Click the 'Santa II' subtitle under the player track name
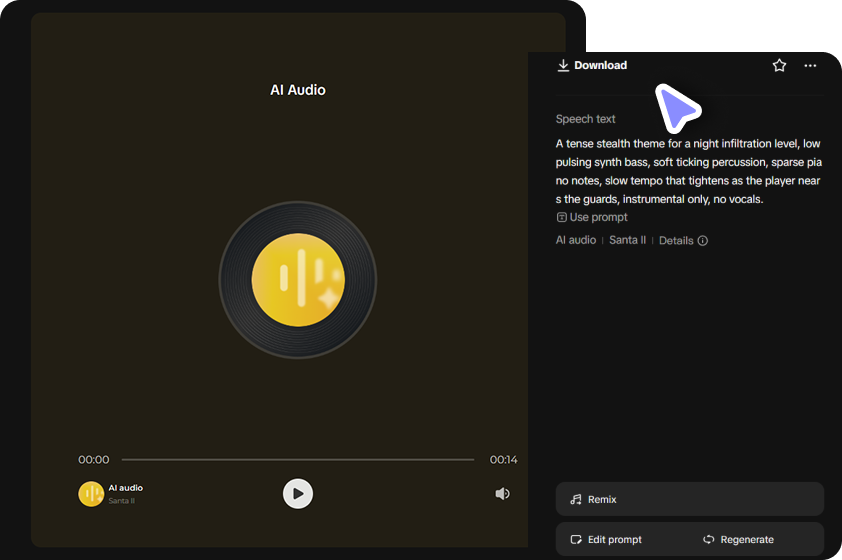Viewport: 842px width, 560px height. pos(121,501)
